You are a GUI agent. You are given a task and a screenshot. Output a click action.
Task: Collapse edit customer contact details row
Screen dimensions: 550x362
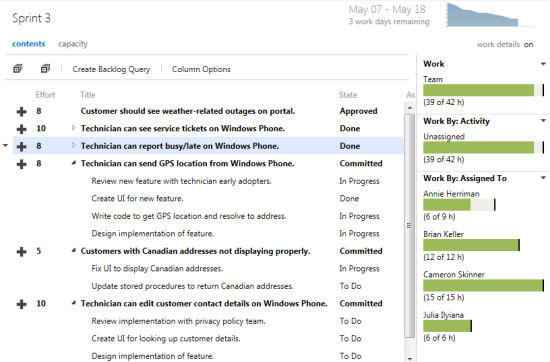(73, 303)
